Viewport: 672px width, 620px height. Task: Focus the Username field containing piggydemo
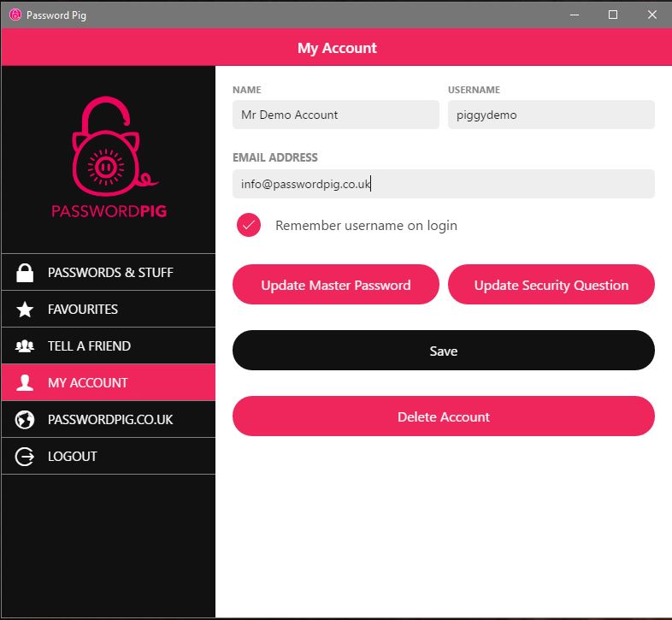coord(551,115)
